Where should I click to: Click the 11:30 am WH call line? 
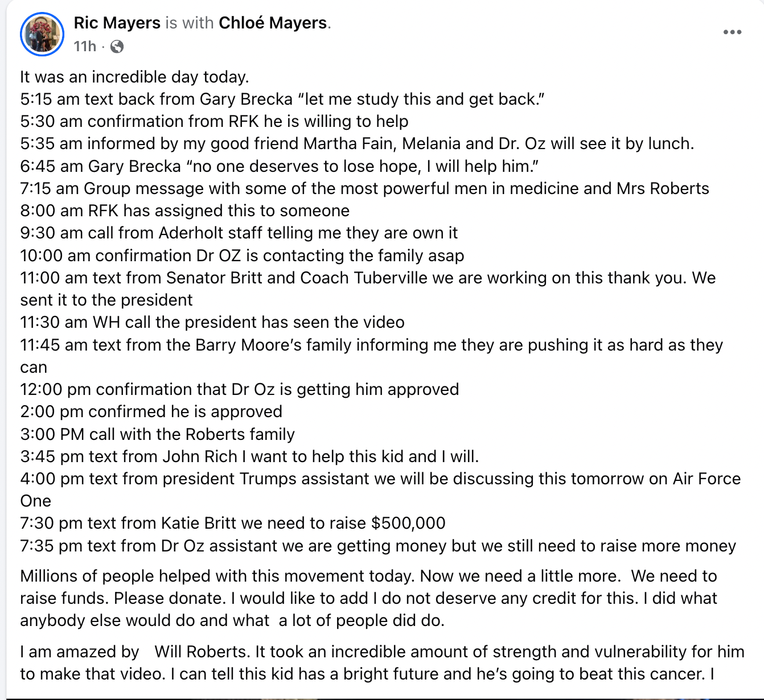click(212, 322)
